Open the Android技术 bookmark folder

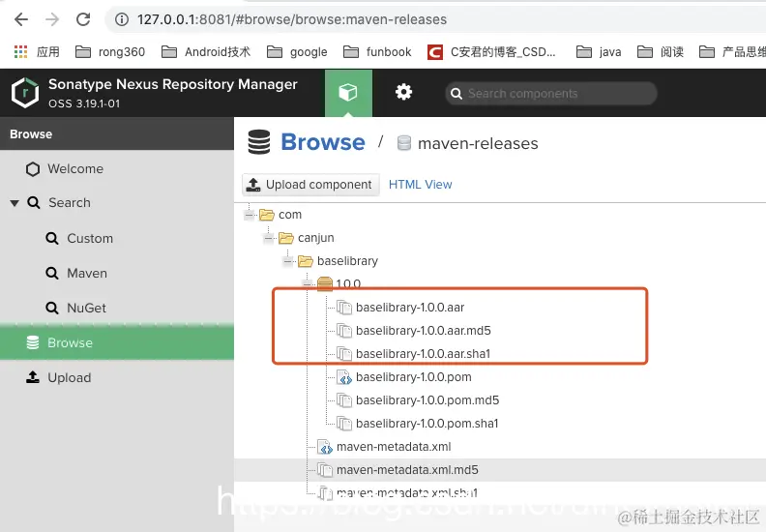[x=206, y=52]
